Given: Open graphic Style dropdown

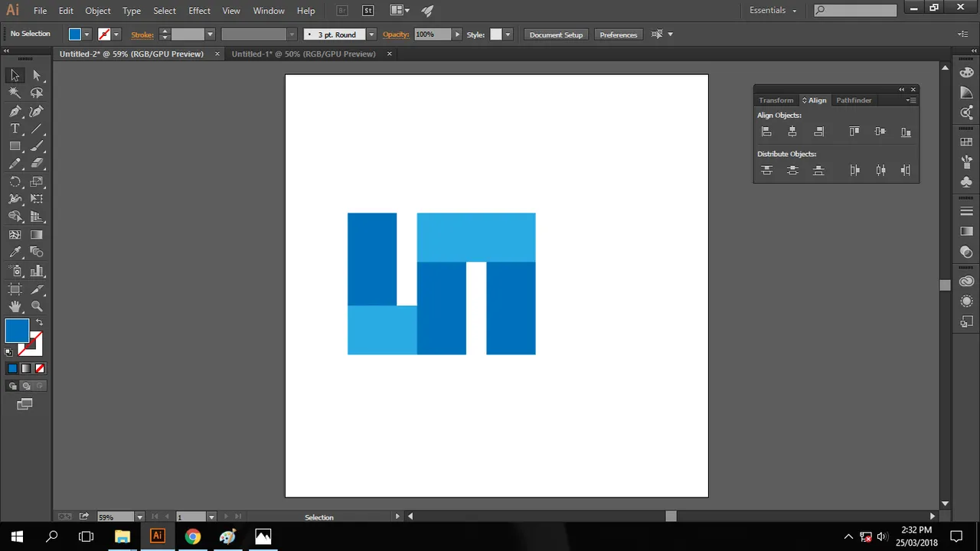Looking at the screenshot, I should [x=507, y=34].
